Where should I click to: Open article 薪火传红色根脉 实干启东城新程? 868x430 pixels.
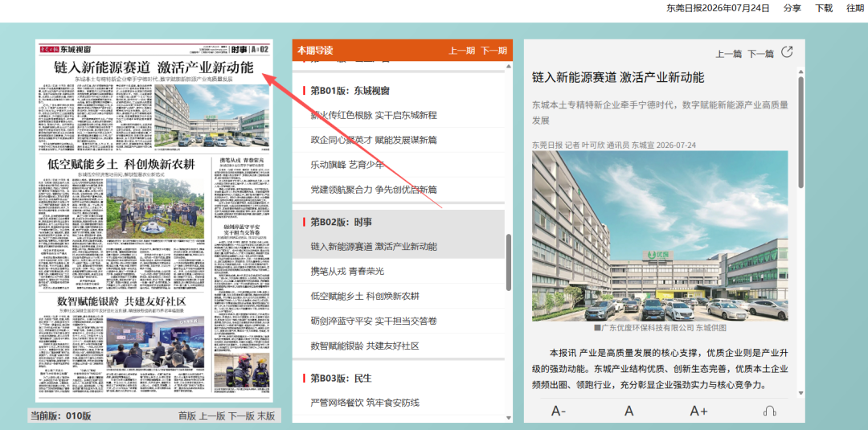(x=374, y=115)
